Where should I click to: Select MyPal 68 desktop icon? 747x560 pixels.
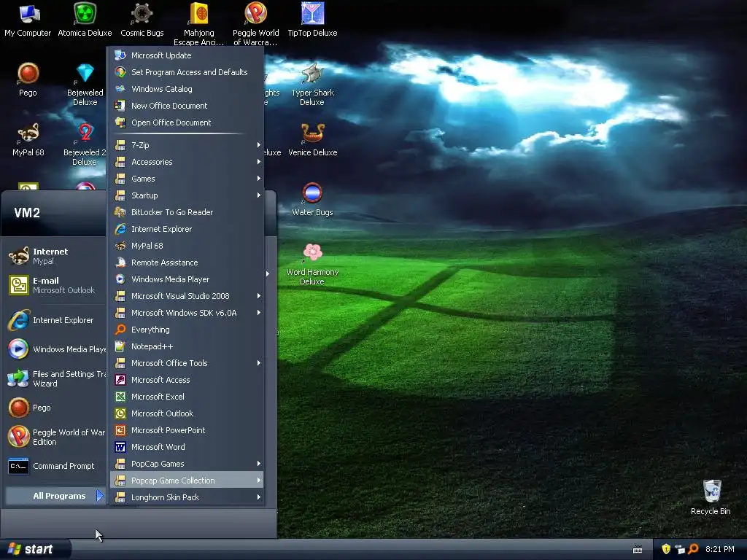(x=28, y=139)
